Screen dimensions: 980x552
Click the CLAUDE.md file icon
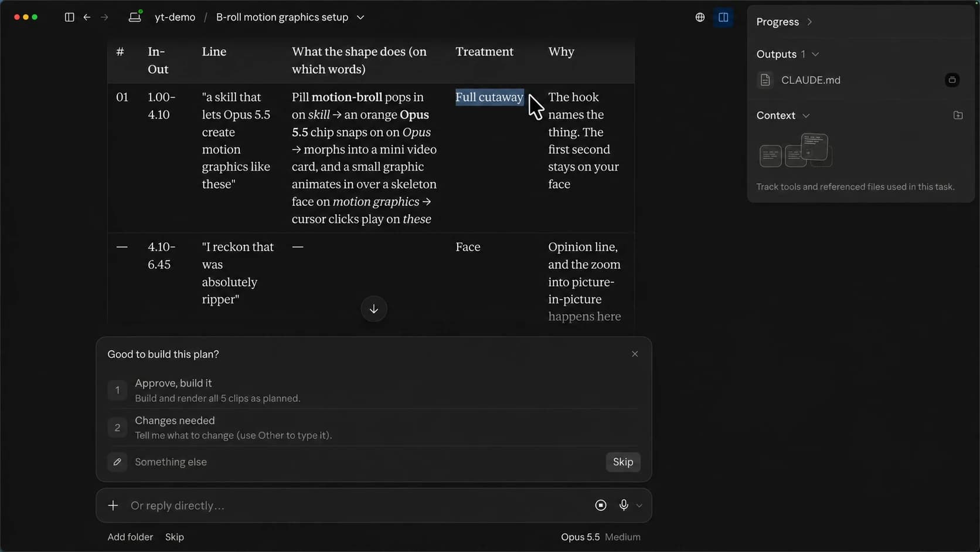pyautogui.click(x=765, y=80)
